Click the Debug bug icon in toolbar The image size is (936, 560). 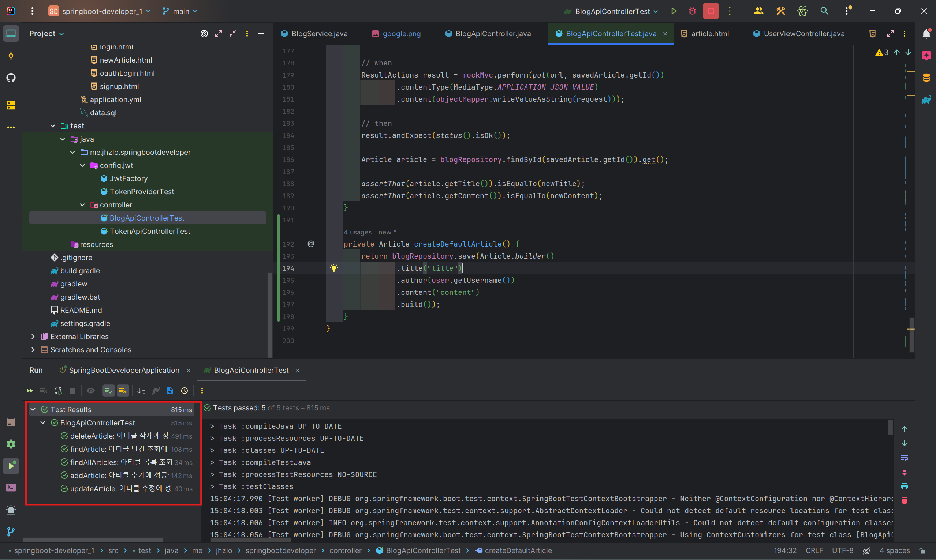pos(692,11)
